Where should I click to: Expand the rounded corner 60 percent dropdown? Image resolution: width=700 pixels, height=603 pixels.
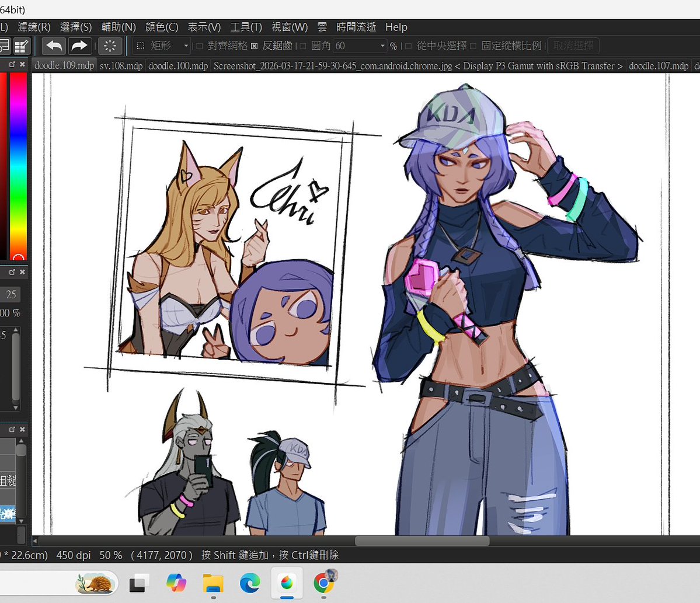(382, 46)
